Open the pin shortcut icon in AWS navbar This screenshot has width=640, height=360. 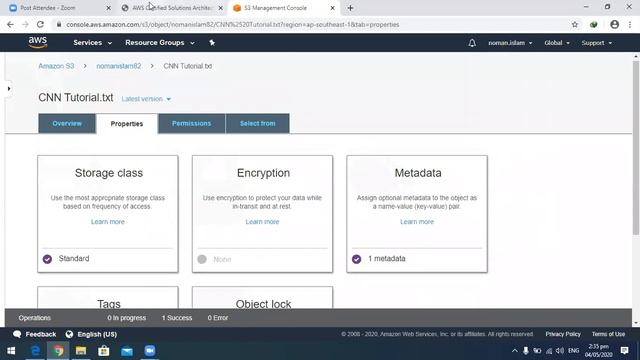(x=212, y=42)
